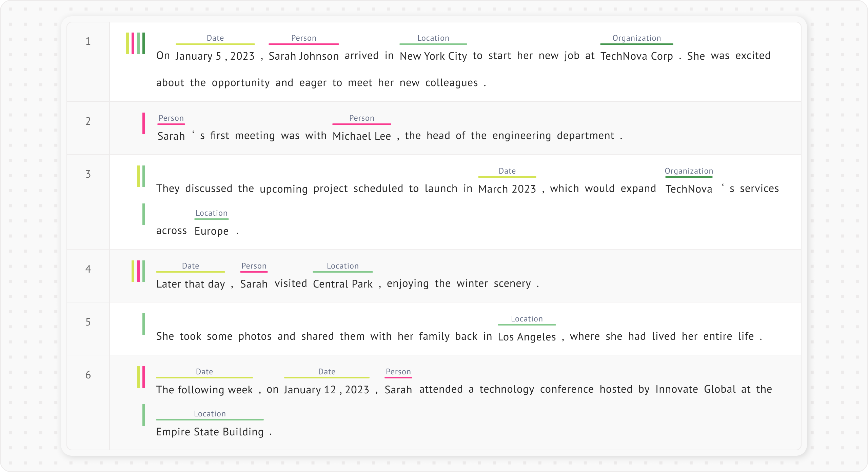Click the Date label above 'Later that day'
Screen dimensions: 868x472
[190, 266]
